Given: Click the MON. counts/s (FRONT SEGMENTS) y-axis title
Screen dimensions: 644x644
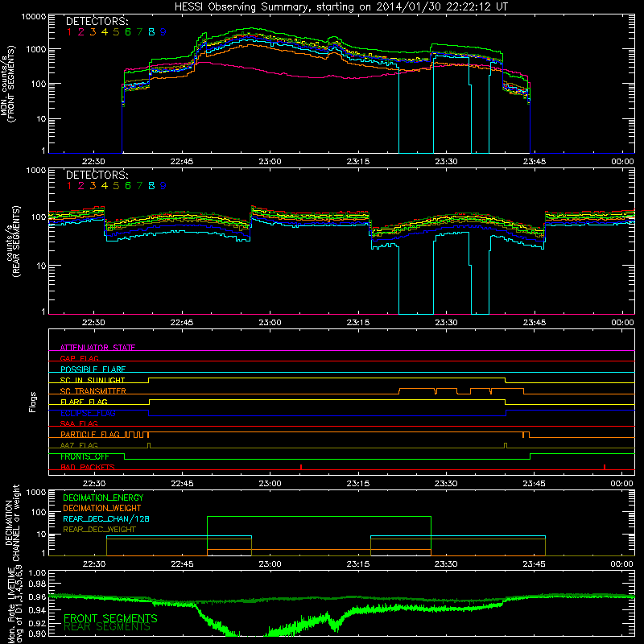Looking at the screenshot, I should pyautogui.click(x=8, y=85).
